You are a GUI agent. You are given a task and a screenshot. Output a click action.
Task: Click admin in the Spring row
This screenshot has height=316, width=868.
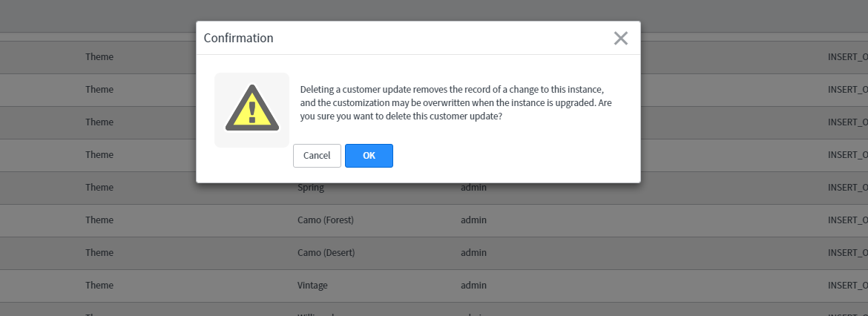pyautogui.click(x=473, y=188)
